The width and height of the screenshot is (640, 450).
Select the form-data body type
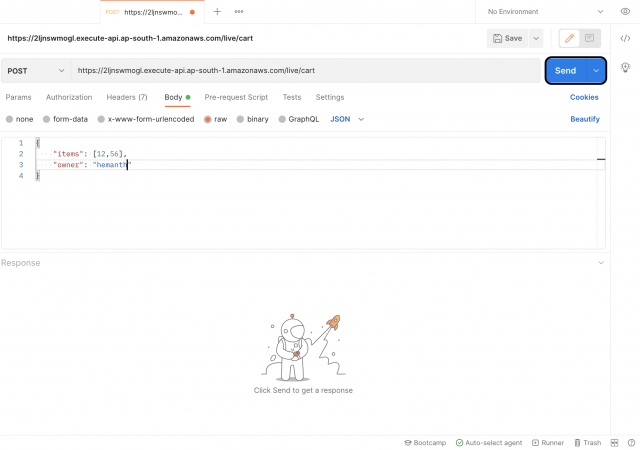(65, 119)
